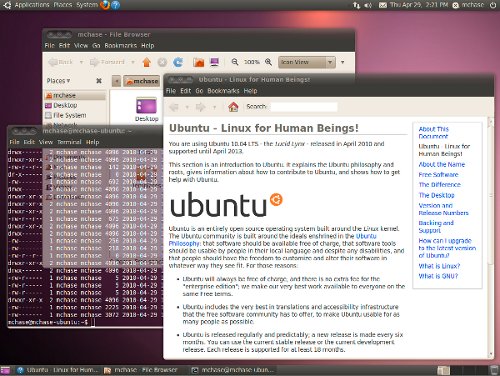The image size is (500, 376).
Task: Open the Help launcher icon in top panel
Action: (x=115, y=5)
